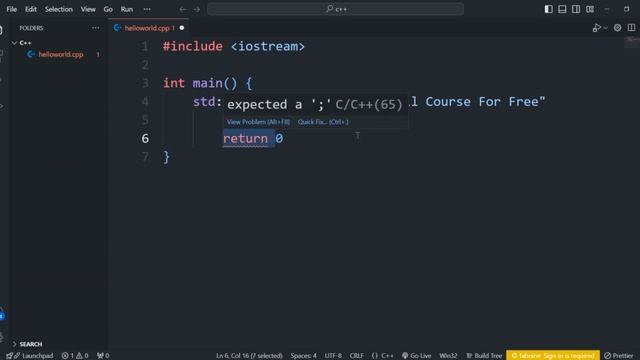640x360 pixels.
Task: Select the helloworld.cpp editor tab
Action: (x=149, y=28)
